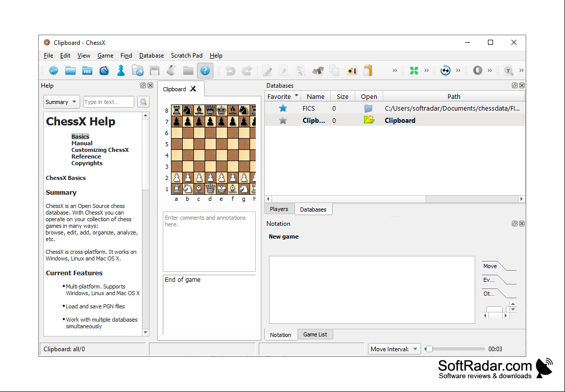
Task: Click the camera image-capture icon in the toolbar
Action: 351,70
